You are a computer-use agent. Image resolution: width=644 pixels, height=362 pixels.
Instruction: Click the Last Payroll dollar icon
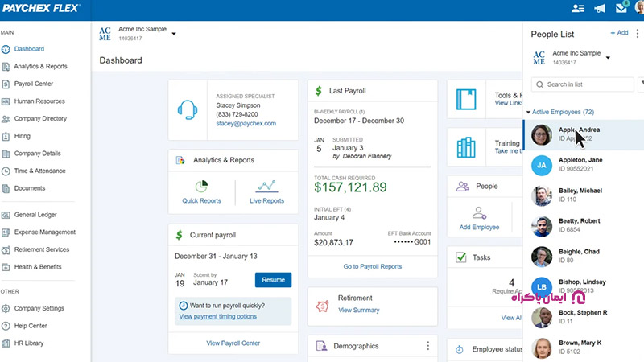click(x=318, y=91)
